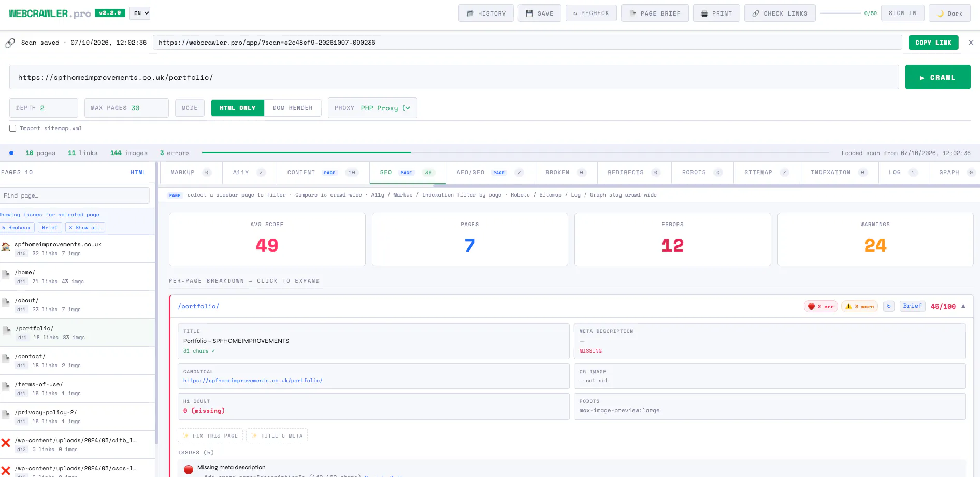Print the report

716,13
